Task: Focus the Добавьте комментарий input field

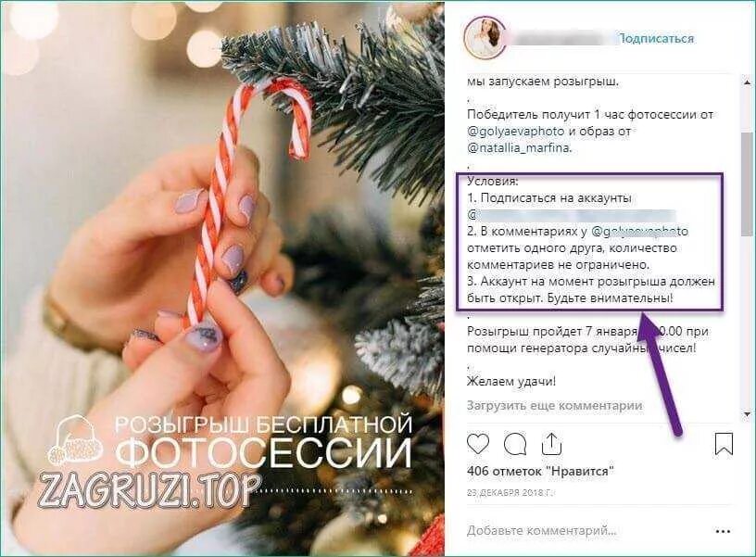Action: 541,531
